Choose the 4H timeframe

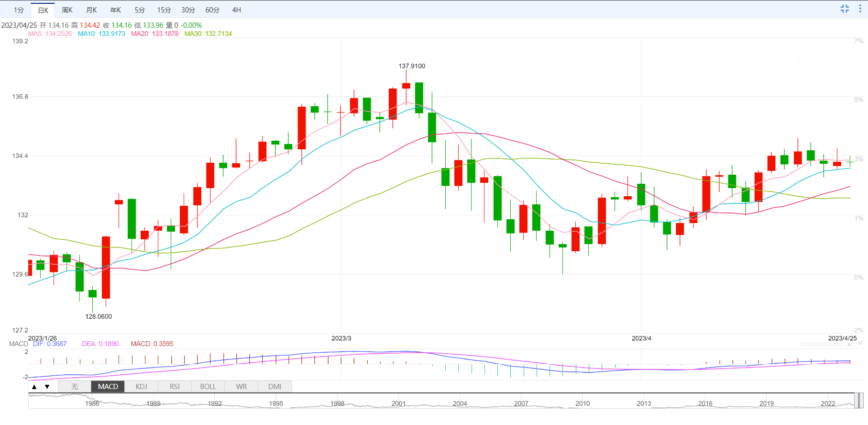click(x=236, y=10)
